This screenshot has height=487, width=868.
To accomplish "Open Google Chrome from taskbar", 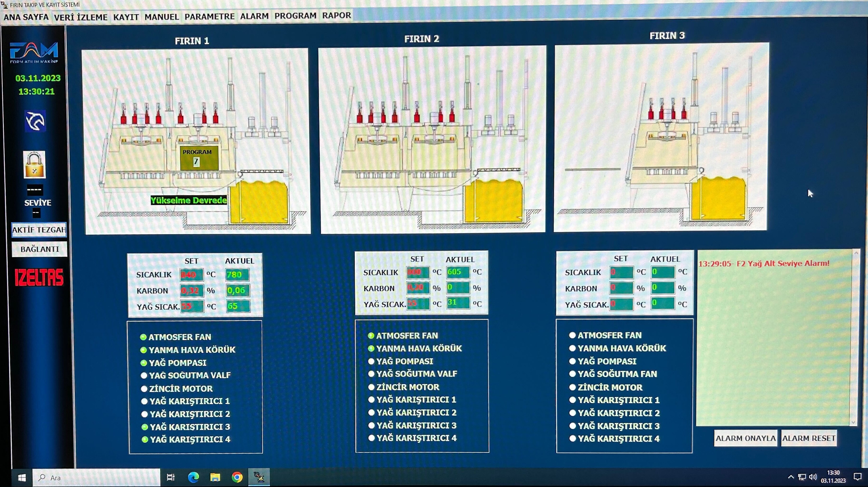I will tap(237, 477).
